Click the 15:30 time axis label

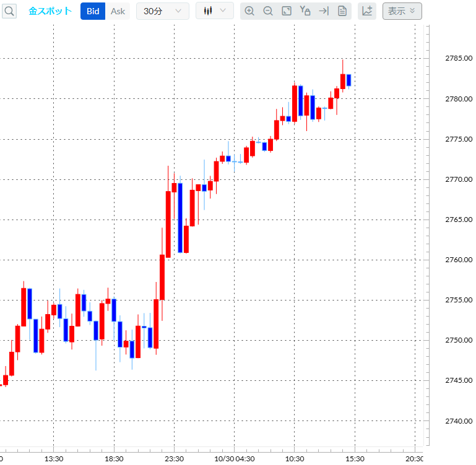point(355,459)
